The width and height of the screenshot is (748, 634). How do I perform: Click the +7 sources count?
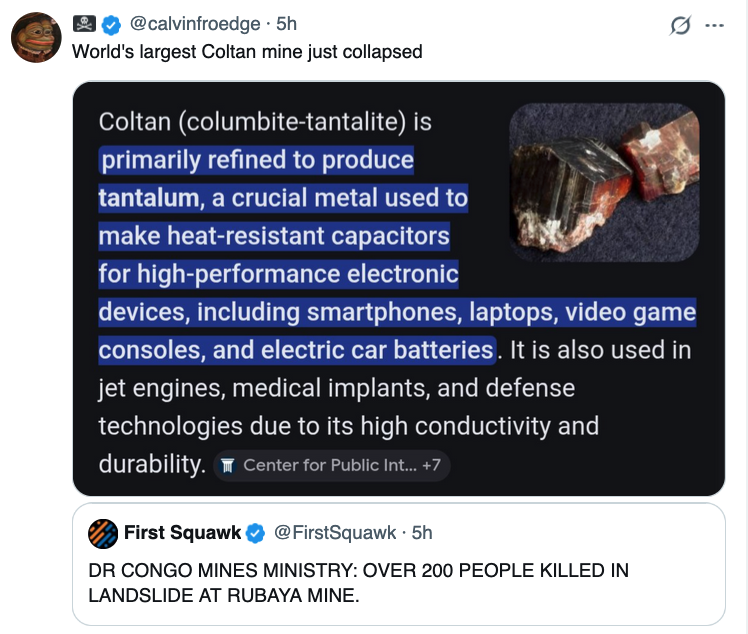431,465
